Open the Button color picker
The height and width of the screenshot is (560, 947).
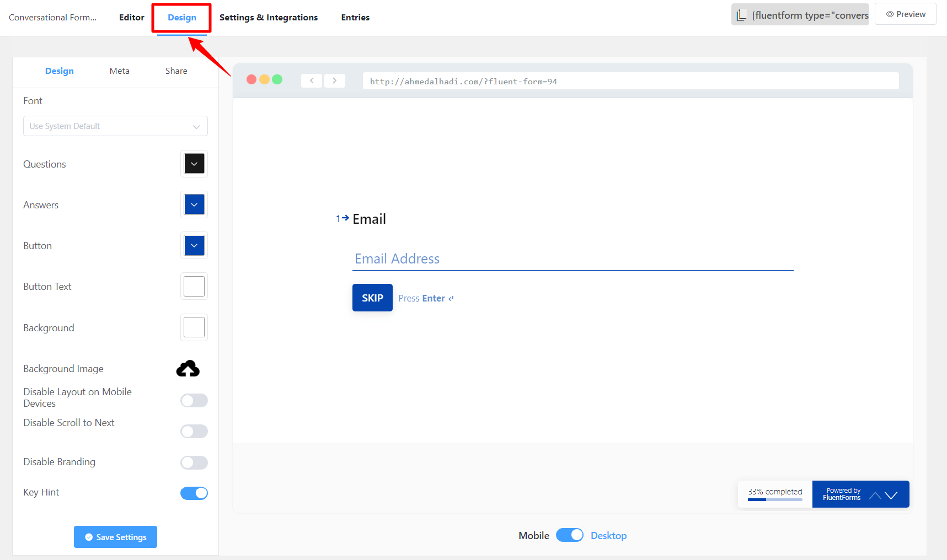194,245
